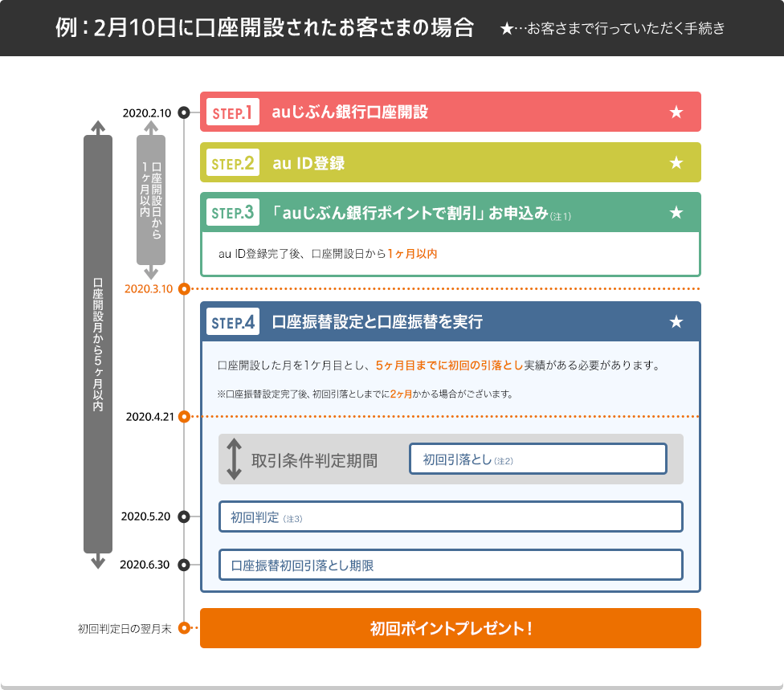This screenshot has width=784, height=690.
Task: Select the star icon in the green STEP.3 bar
Action: click(676, 213)
